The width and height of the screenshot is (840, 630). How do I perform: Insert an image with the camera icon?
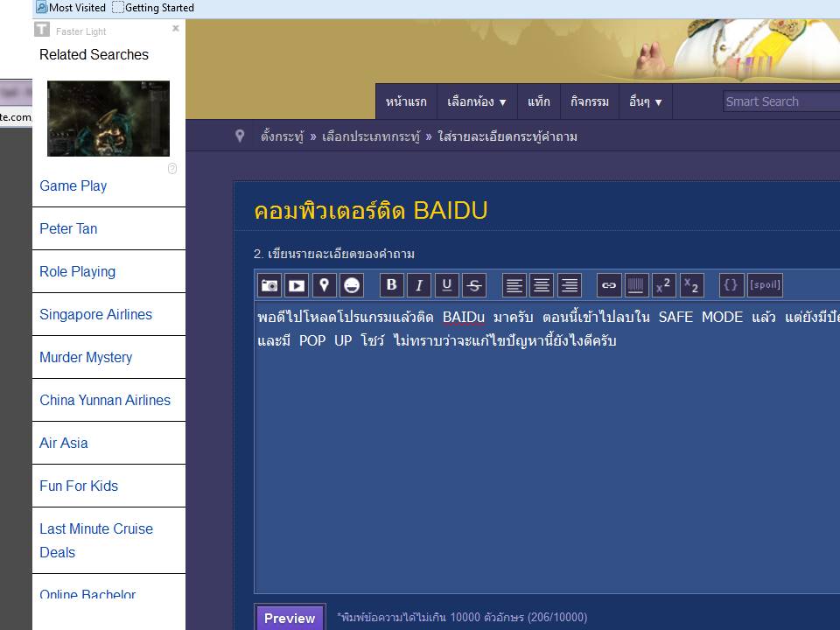[x=269, y=285]
